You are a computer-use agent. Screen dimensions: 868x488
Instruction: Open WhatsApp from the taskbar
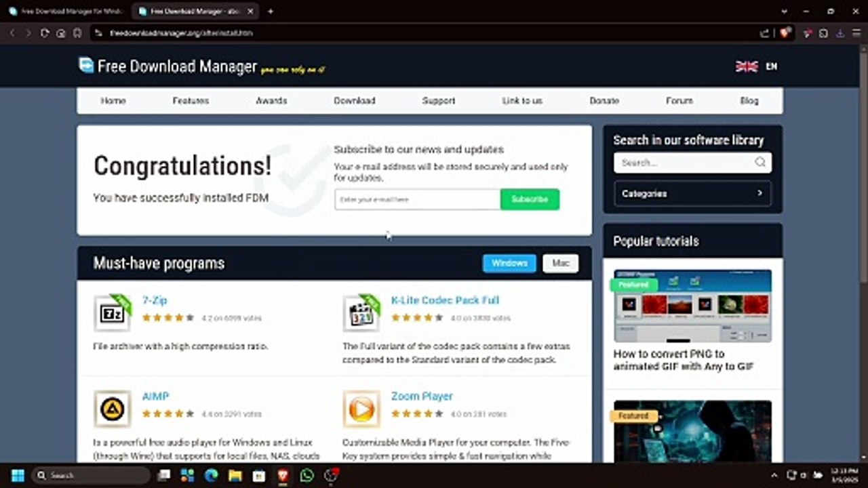pos(307,475)
